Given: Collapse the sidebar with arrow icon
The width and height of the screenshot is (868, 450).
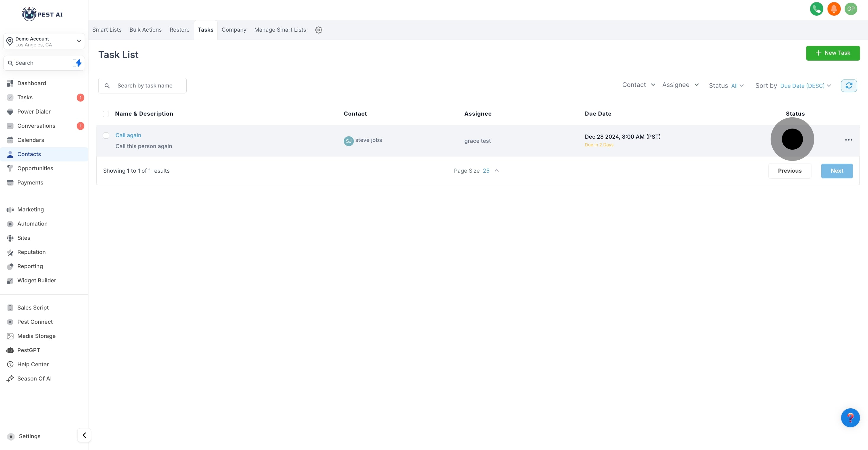Looking at the screenshot, I should point(84,435).
